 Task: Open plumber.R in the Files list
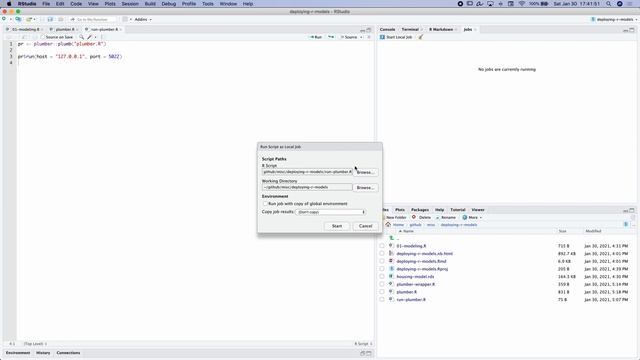(x=407, y=292)
